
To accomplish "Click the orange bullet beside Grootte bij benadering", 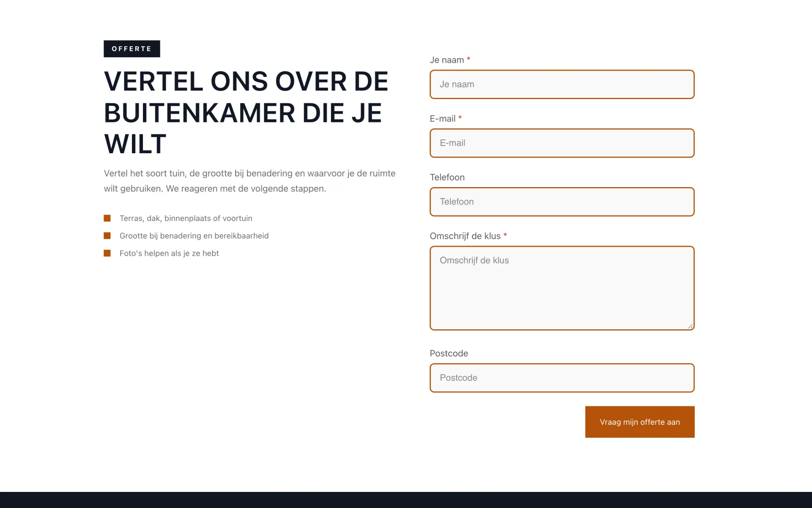I will pos(107,236).
